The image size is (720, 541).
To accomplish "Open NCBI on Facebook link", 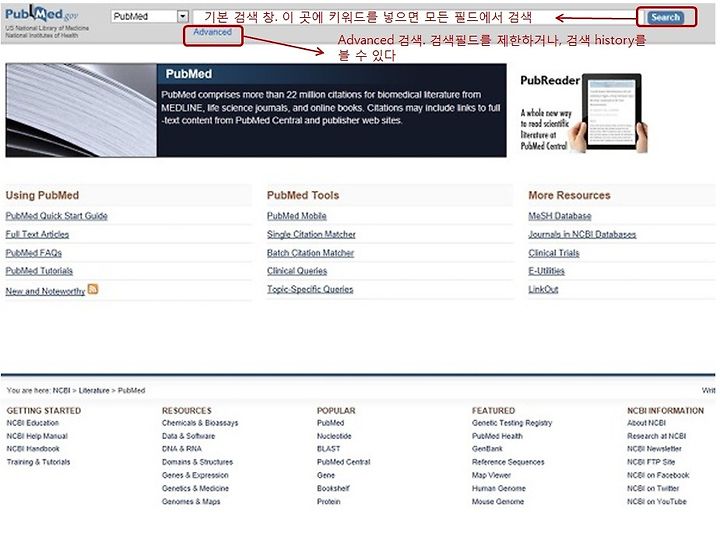I will pyautogui.click(x=658, y=475).
